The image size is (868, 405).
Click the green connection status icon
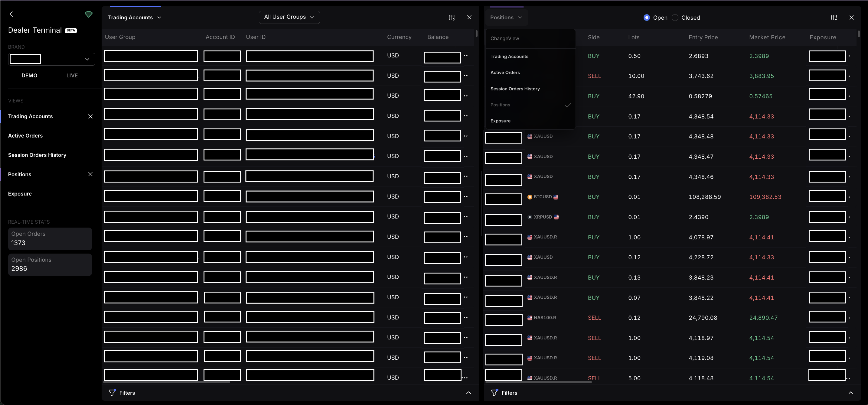pos(88,14)
